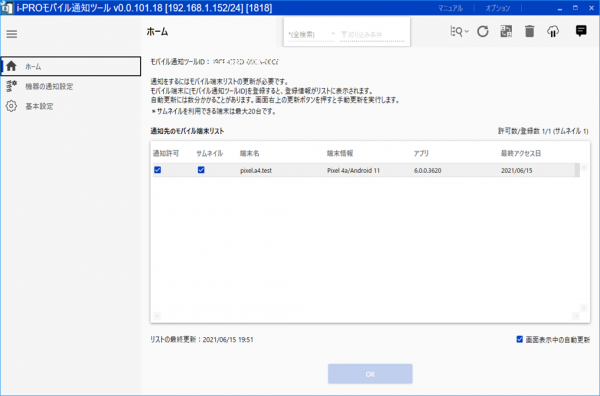Click モバイル通知ツールID value text
The image size is (600, 396).
(x=246, y=62)
